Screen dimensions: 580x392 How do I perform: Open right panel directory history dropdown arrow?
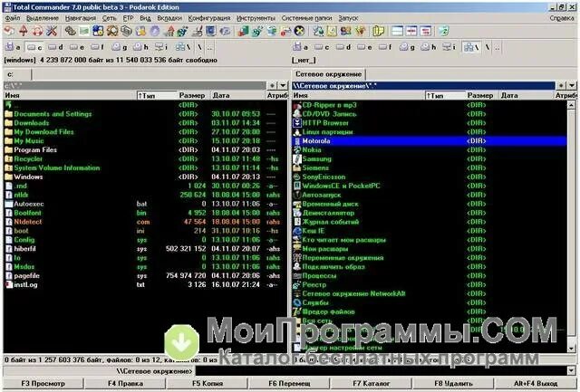coord(572,86)
